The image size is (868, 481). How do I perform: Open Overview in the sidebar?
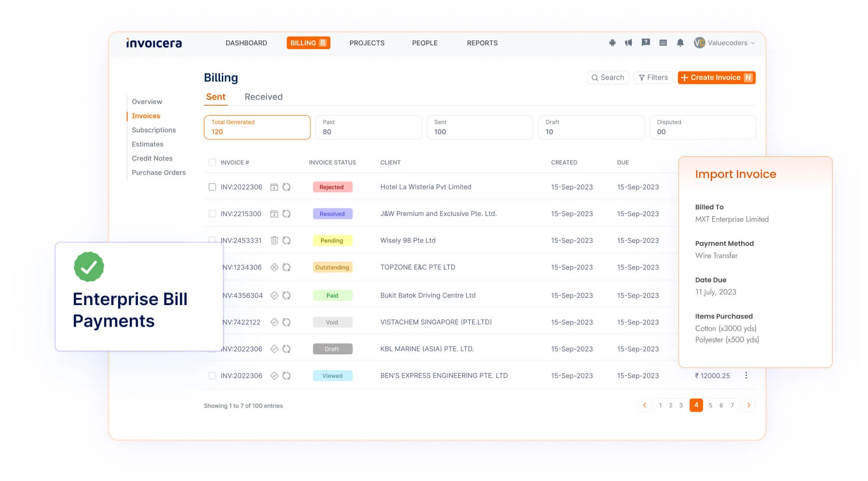(147, 102)
